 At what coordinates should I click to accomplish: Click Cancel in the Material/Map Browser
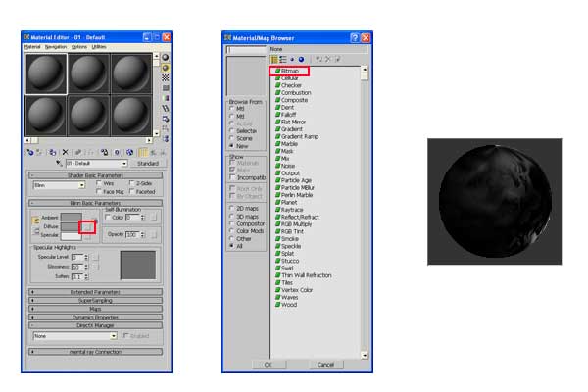(x=324, y=364)
